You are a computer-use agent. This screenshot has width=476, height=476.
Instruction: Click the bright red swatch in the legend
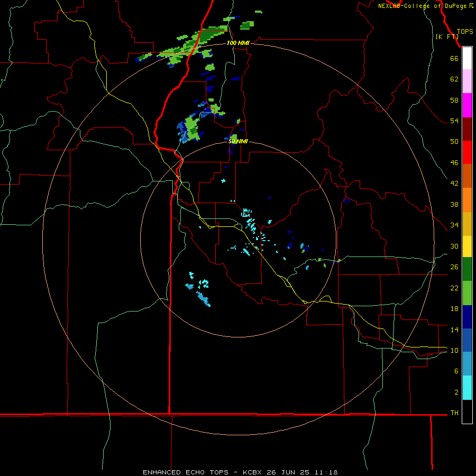[x=467, y=152]
